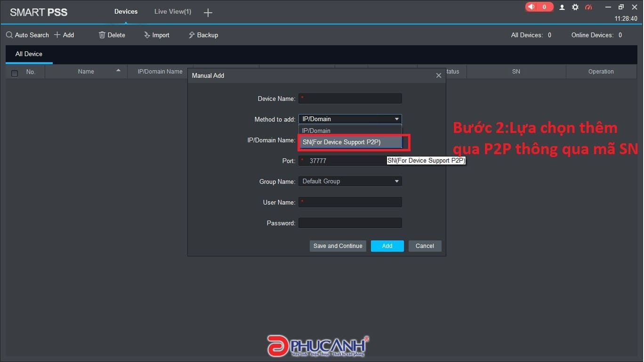
Task: Switch to the Live View(1) tab
Action: click(x=173, y=11)
